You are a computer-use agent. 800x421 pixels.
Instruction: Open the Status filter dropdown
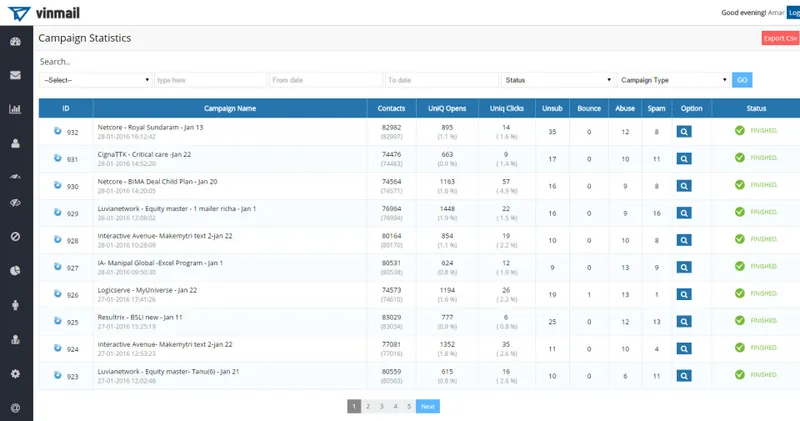point(558,80)
